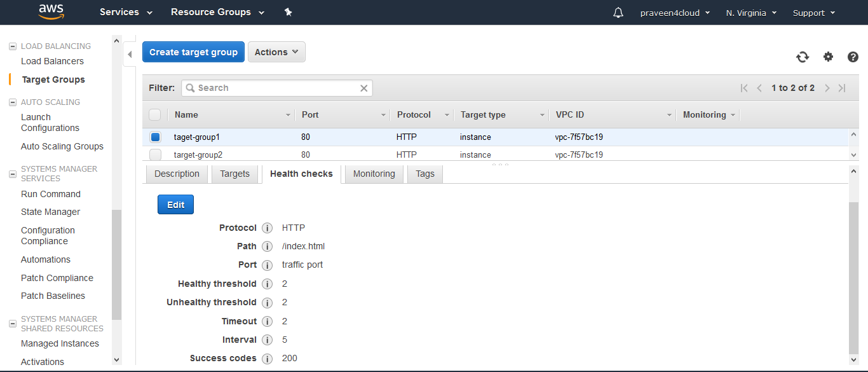868x372 pixels.
Task: Clear the search filter with the X
Action: [x=363, y=88]
